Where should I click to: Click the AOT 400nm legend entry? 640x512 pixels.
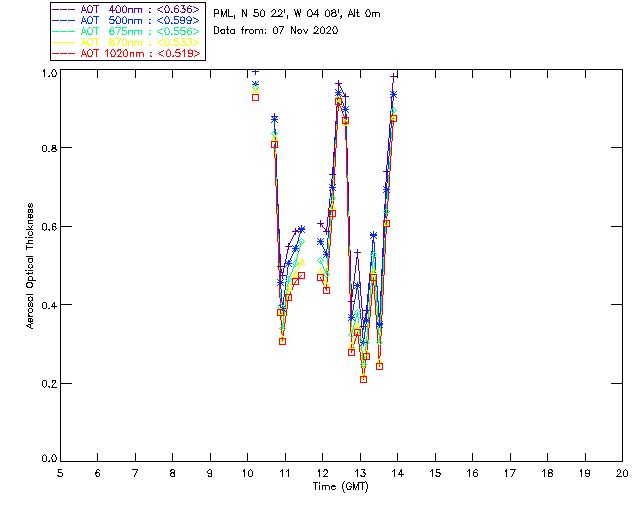tap(127, 9)
